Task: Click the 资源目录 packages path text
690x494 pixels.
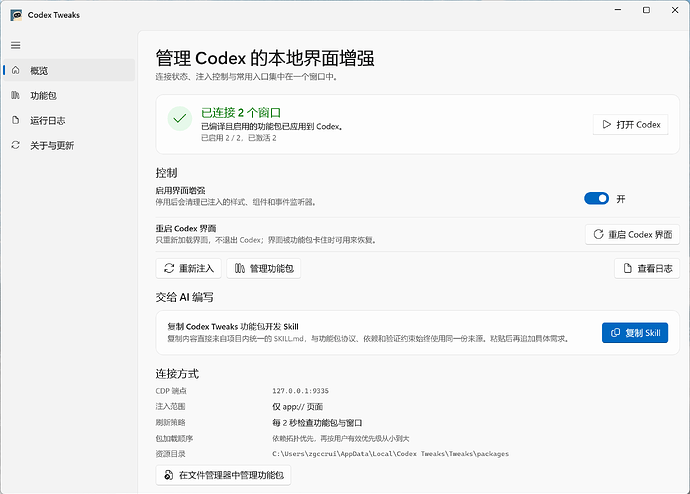Action: coord(390,454)
